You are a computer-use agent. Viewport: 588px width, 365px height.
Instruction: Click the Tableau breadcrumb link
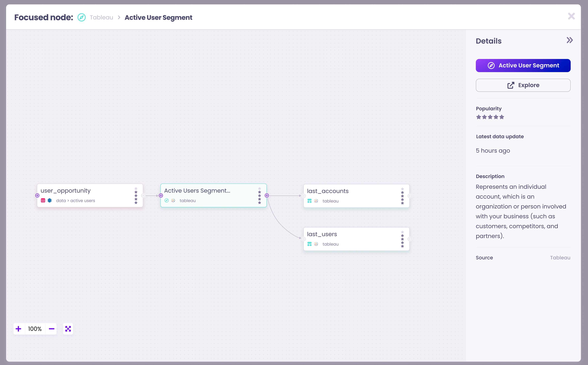point(101,17)
